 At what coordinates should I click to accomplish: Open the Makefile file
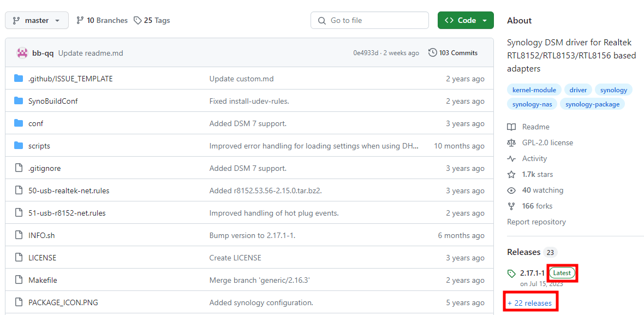pyautogui.click(x=43, y=281)
